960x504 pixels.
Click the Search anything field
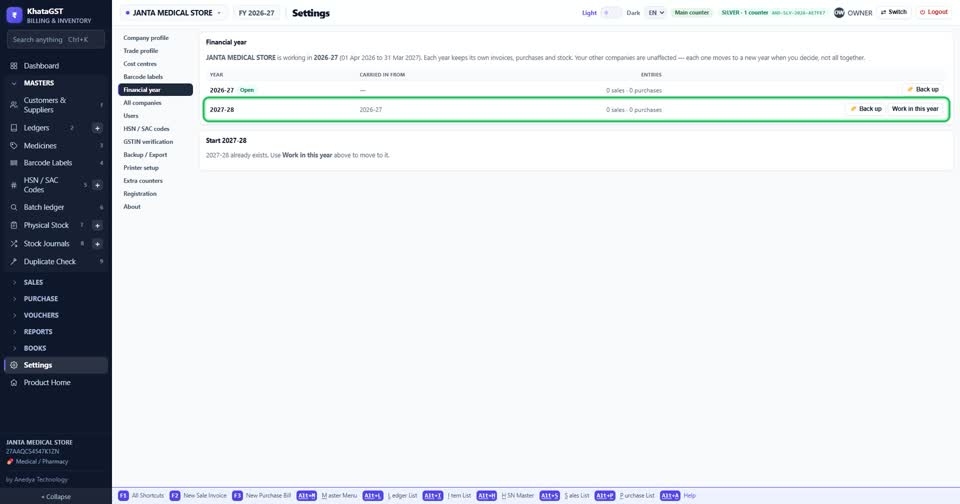[x=56, y=40]
